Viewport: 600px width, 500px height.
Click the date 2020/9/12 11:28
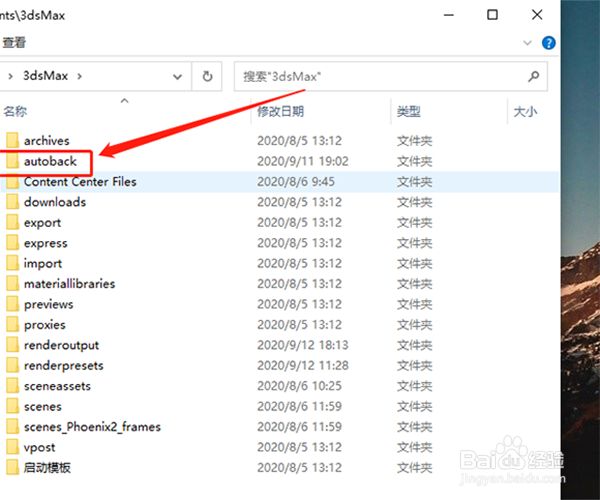303,366
